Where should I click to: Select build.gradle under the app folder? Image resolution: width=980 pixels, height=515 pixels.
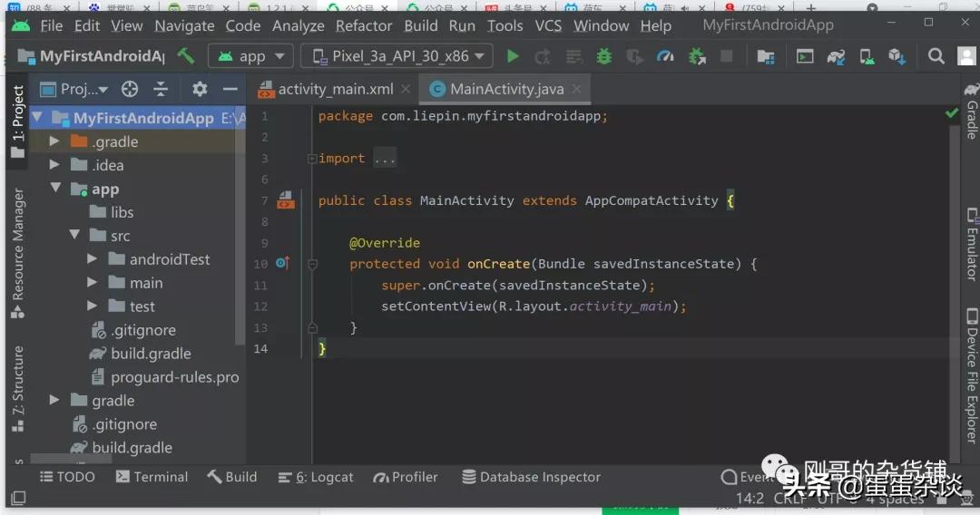tap(150, 354)
